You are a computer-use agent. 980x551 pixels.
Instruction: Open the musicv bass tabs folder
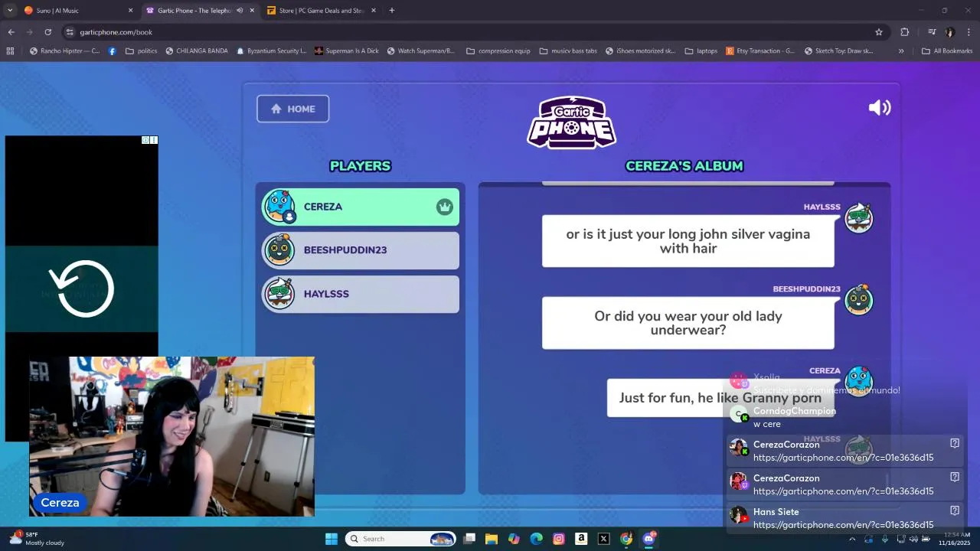pyautogui.click(x=568, y=51)
